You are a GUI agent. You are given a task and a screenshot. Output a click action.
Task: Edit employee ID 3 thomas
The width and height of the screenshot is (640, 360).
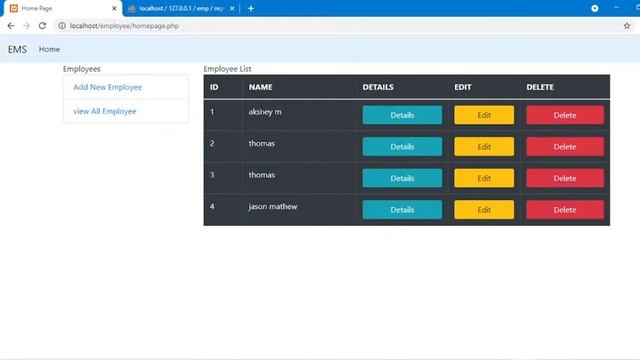pyautogui.click(x=484, y=178)
